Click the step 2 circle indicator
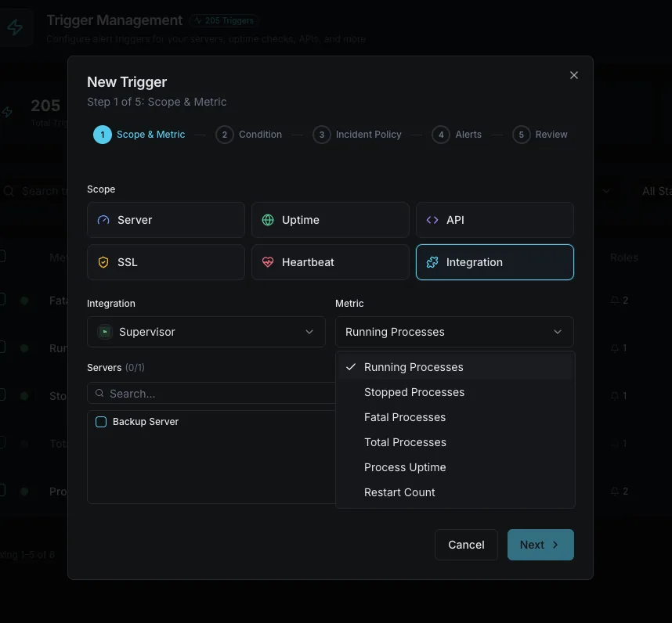This screenshot has width=672, height=623. pos(225,135)
